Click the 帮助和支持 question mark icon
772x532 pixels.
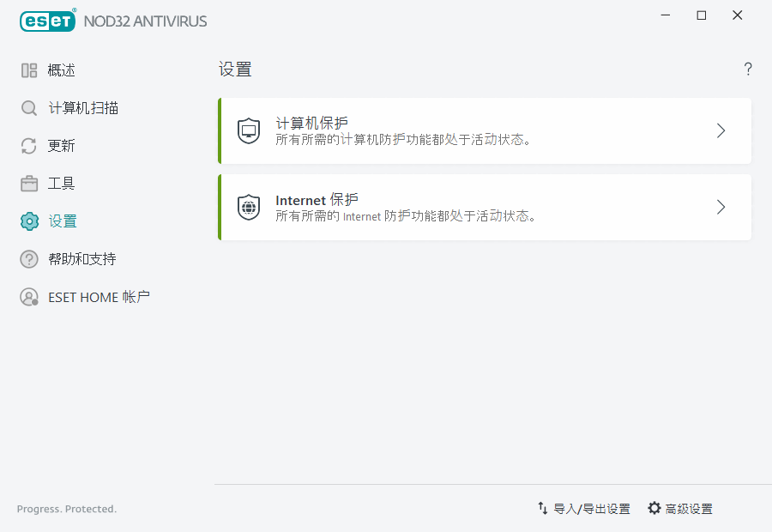pos(28,258)
